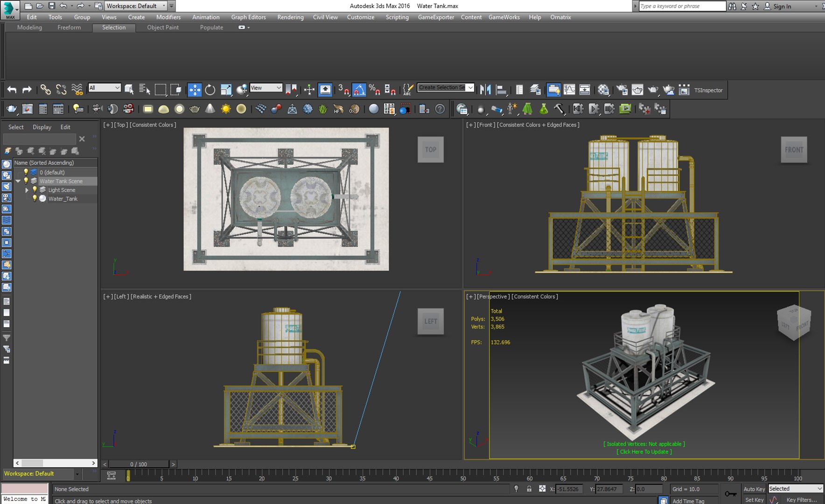Viewport: 825px width, 504px height.
Task: Click the cone primitive icon
Action: click(x=210, y=109)
